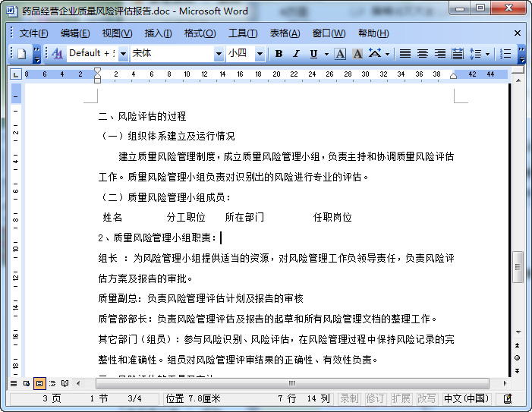Switch to Web Layout view
The image size is (532, 412).
click(x=27, y=383)
